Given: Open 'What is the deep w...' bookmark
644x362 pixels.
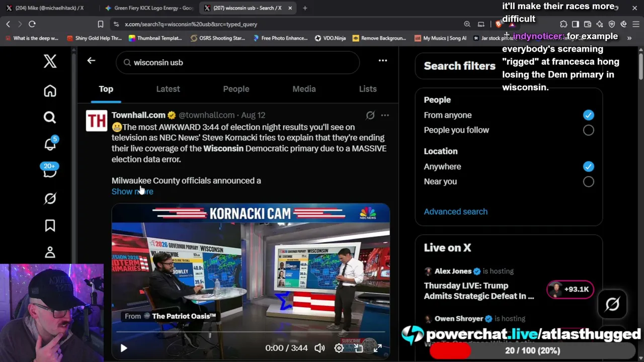Looking at the screenshot, I should tap(32, 38).
